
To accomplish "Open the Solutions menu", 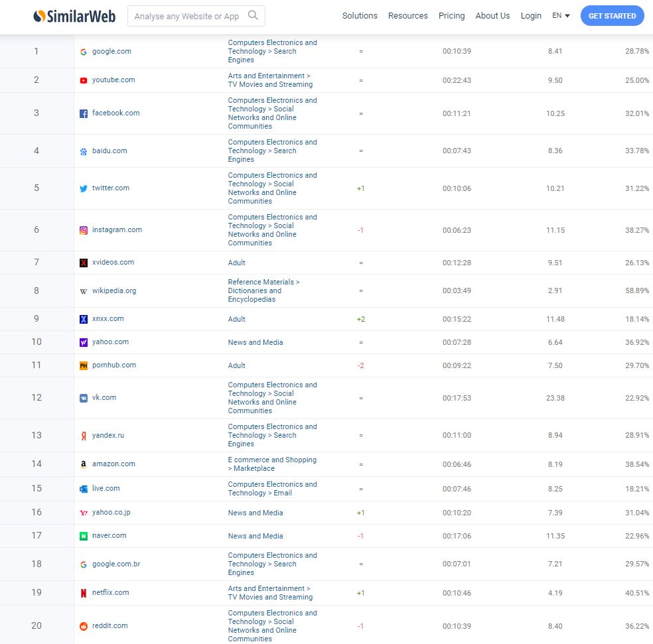I will (x=360, y=16).
